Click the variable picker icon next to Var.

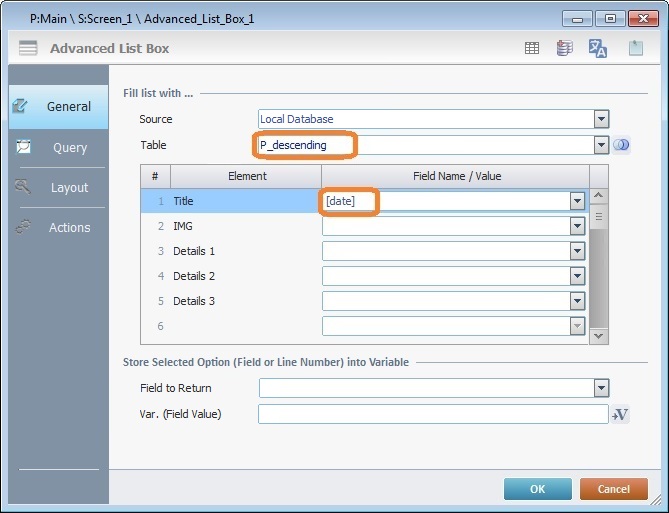[x=620, y=414]
